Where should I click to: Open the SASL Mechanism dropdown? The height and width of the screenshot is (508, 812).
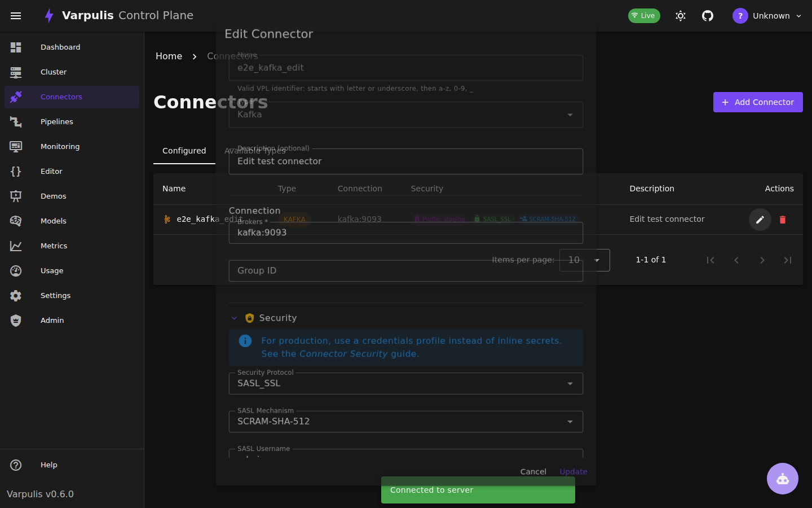point(571,421)
